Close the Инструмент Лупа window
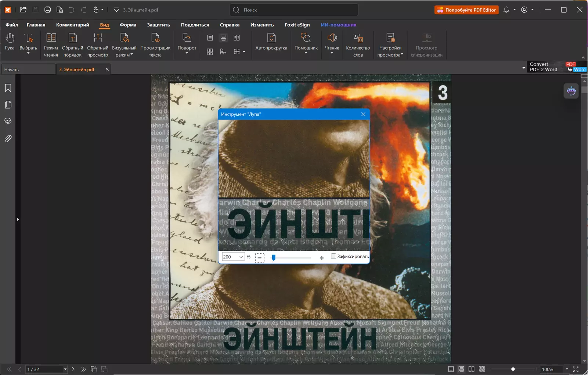 pyautogui.click(x=363, y=114)
